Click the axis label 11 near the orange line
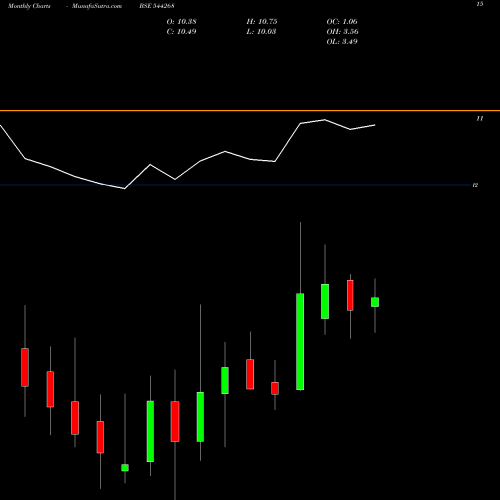500x500 pixels. pos(480,119)
